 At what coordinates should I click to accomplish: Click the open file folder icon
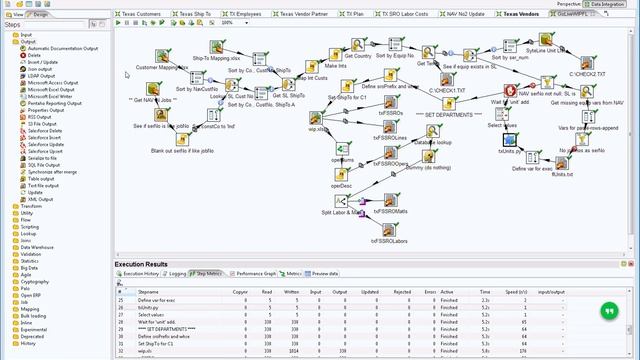click(x=19, y=4)
